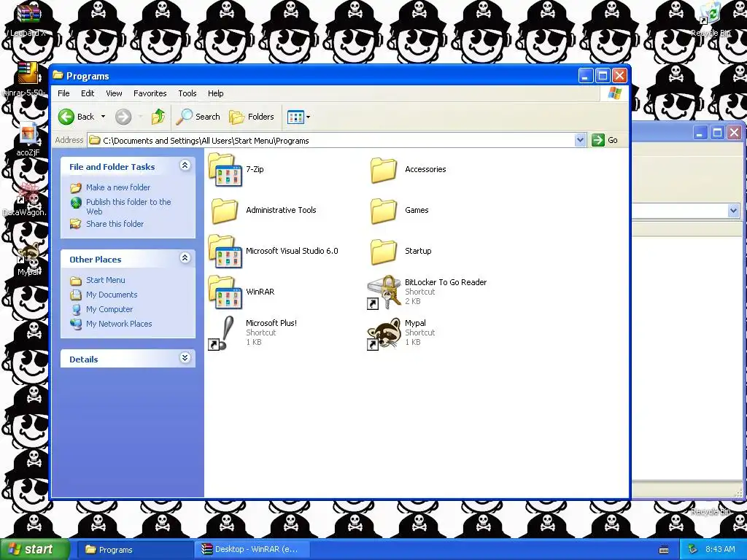Collapse File and Folder Tasks panel
Screen dimensions: 747x560
(185, 166)
